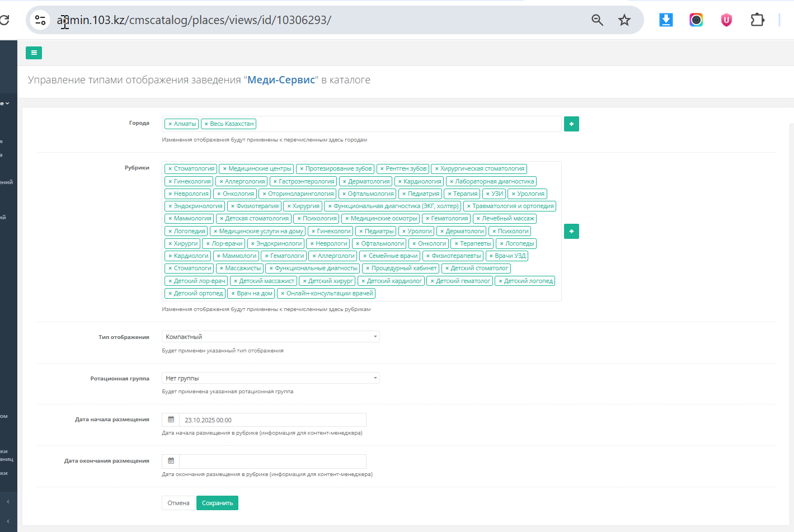
Task: Open the Тип отображения dropdown
Action: [x=270, y=337]
